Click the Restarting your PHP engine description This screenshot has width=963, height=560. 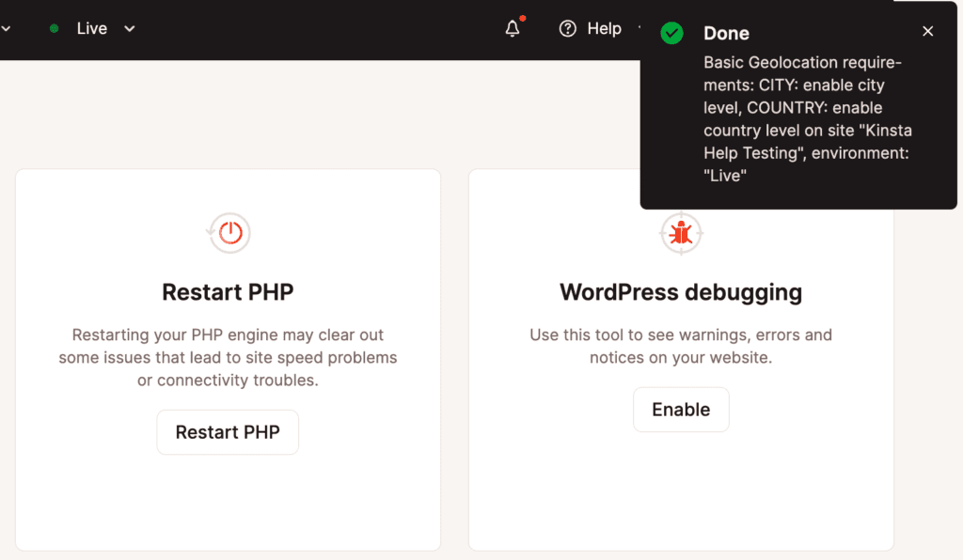pos(228,358)
